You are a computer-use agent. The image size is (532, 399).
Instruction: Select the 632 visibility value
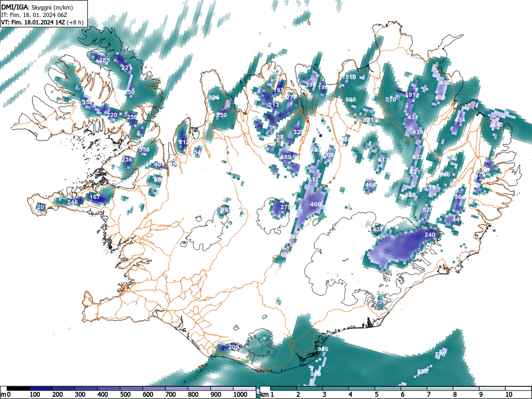pos(418,157)
